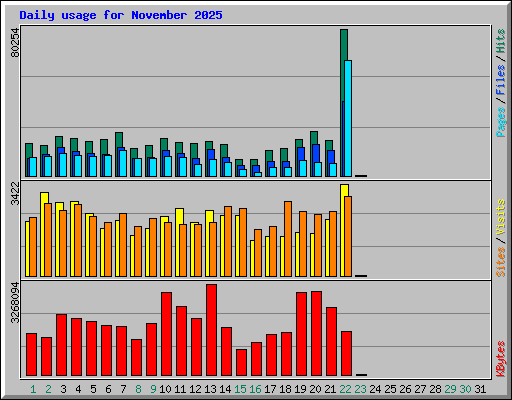The width and height of the screenshot is (512, 400).
Task: Click day label 9 on the axis
Action: pos(153,389)
